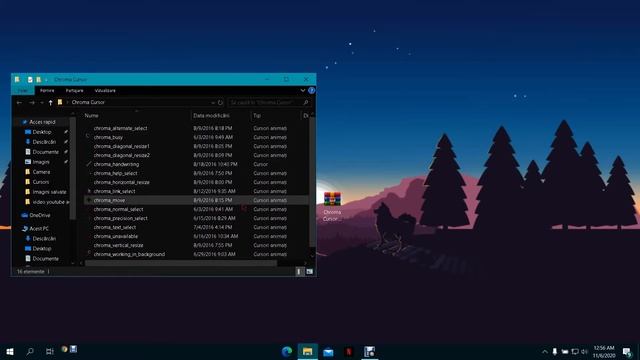
Task: Switch to large icons view in status bar
Action: 309,271
